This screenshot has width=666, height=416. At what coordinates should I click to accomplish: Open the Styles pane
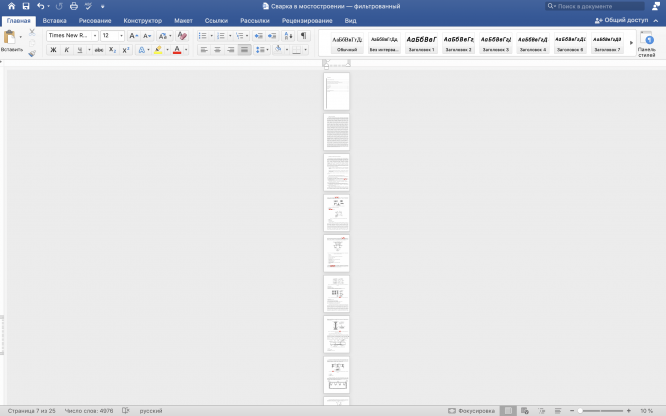tap(646, 44)
